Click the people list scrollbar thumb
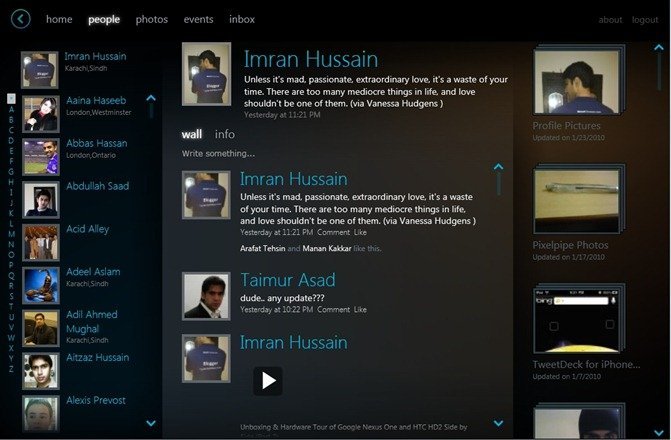Screen dimensions: 671x440 (x=151, y=110)
